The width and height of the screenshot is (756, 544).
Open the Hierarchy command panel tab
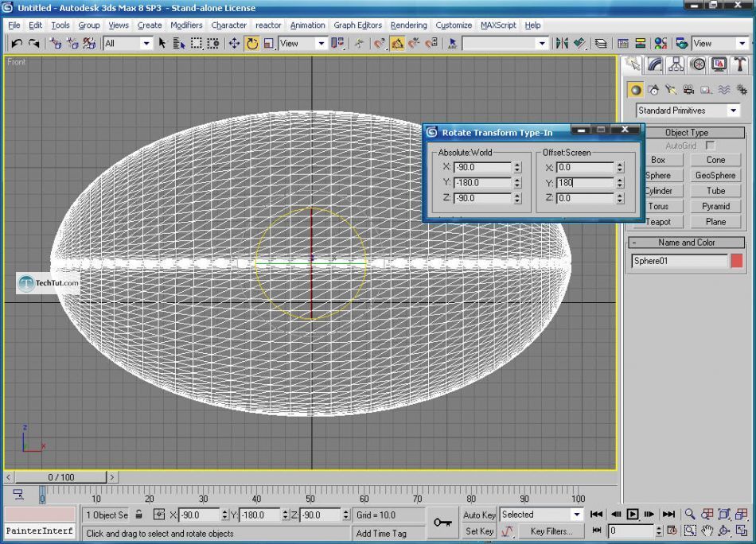tap(676, 64)
